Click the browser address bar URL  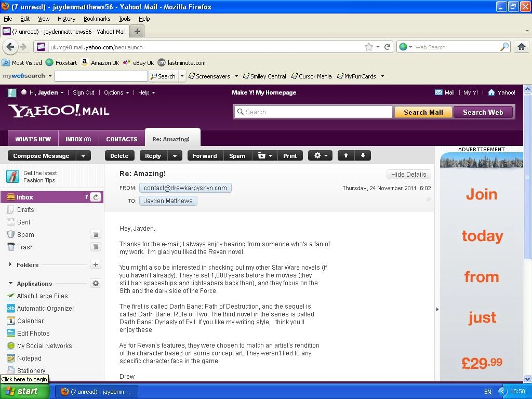[x=96, y=47]
